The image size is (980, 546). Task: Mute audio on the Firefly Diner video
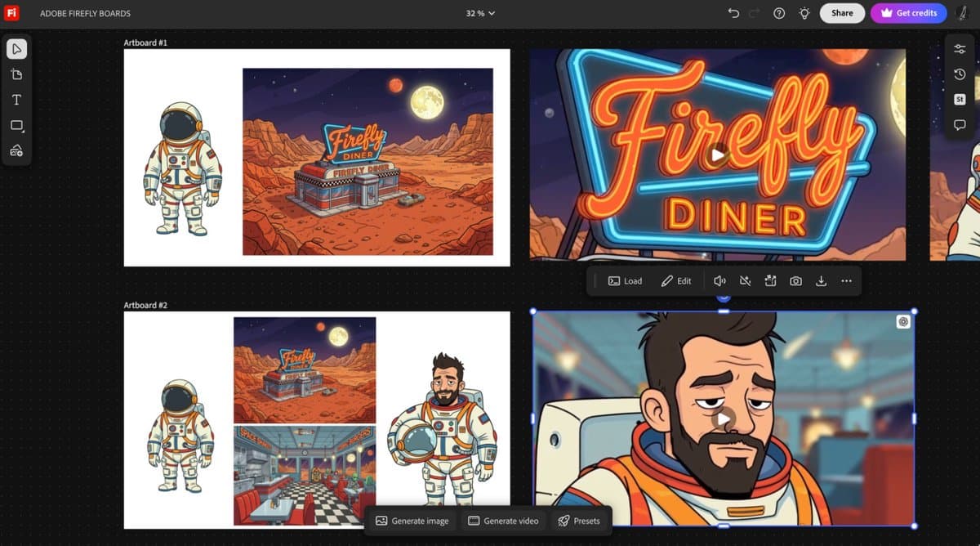(x=744, y=280)
